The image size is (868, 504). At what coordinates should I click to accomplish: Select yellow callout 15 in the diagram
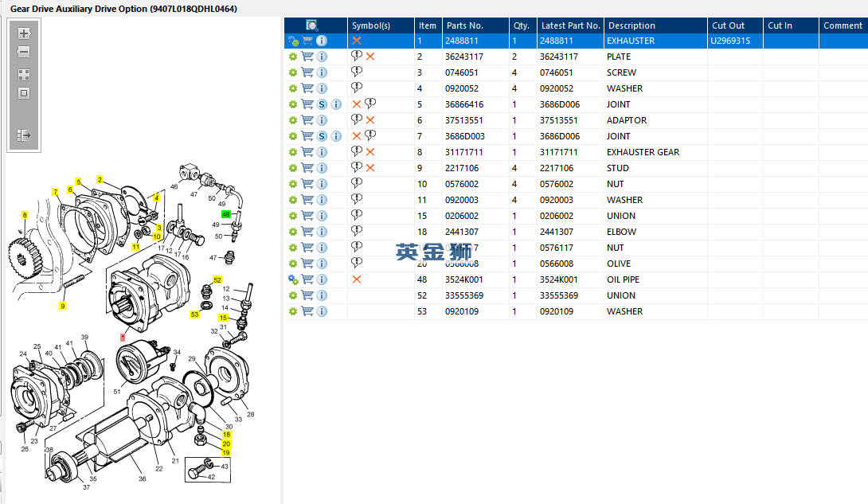coord(223,318)
